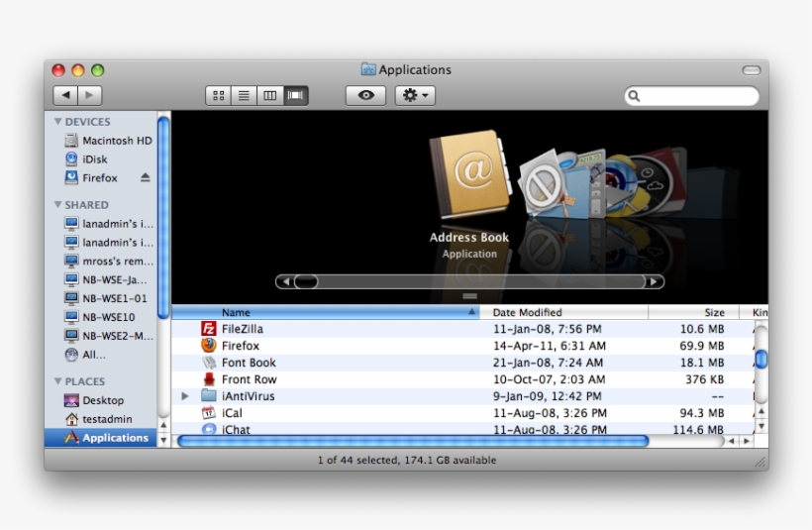Viewport: 812px width, 530px height.
Task: Switch to icon view
Action: 218,96
